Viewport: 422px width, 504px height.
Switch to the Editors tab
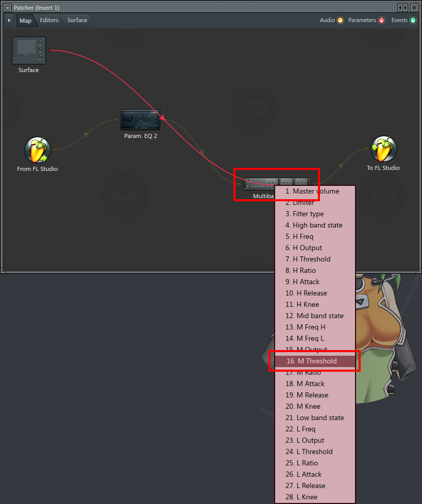pyautogui.click(x=49, y=20)
